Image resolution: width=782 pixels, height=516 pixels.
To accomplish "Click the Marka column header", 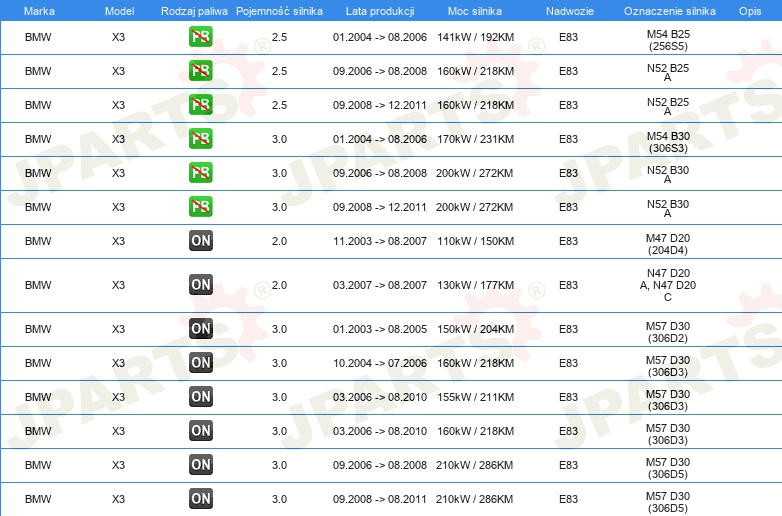I will click(39, 11).
